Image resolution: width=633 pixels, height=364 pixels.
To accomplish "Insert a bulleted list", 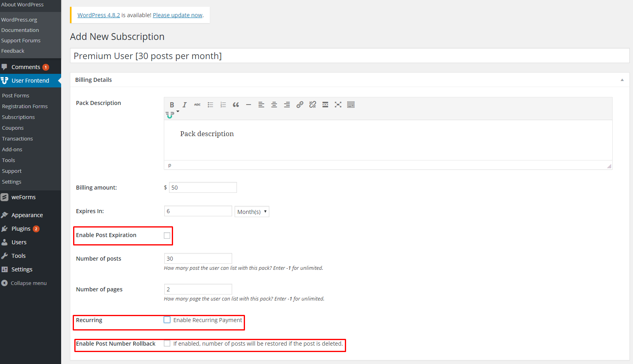I will tap(210, 105).
